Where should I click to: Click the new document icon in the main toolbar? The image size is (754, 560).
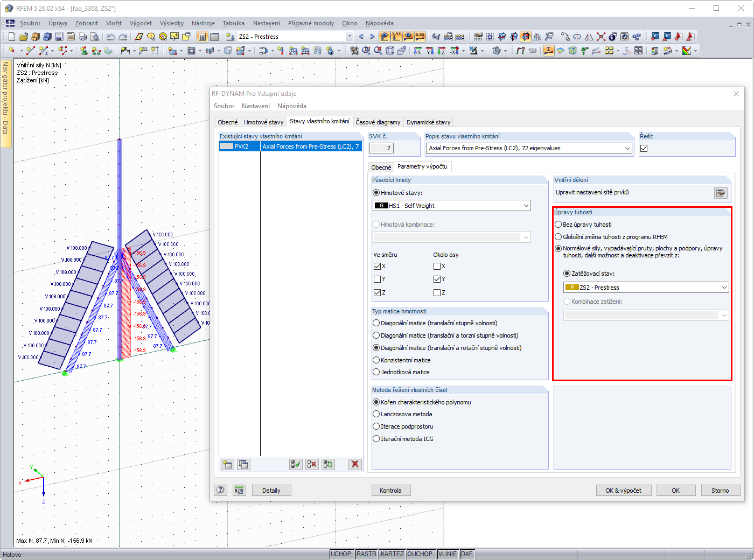pyautogui.click(x=11, y=37)
